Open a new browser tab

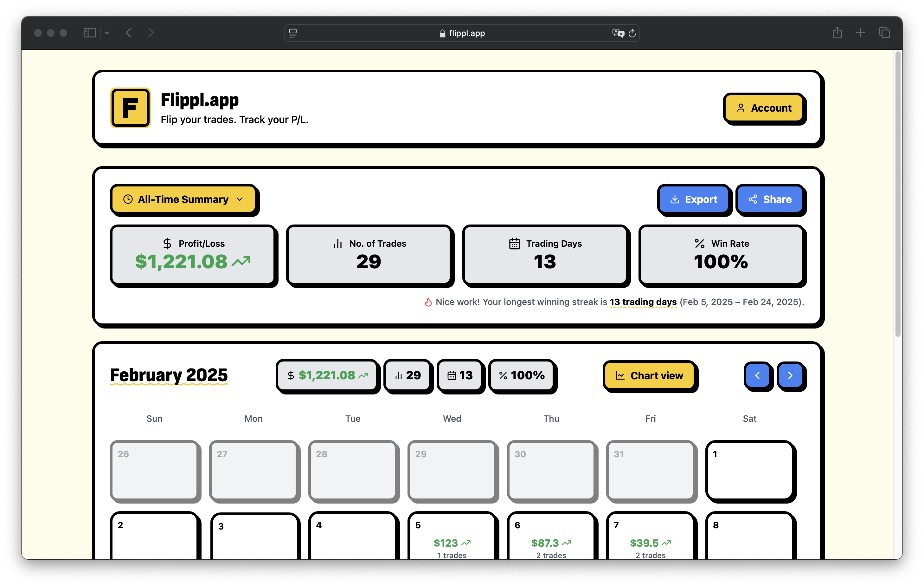coord(860,33)
